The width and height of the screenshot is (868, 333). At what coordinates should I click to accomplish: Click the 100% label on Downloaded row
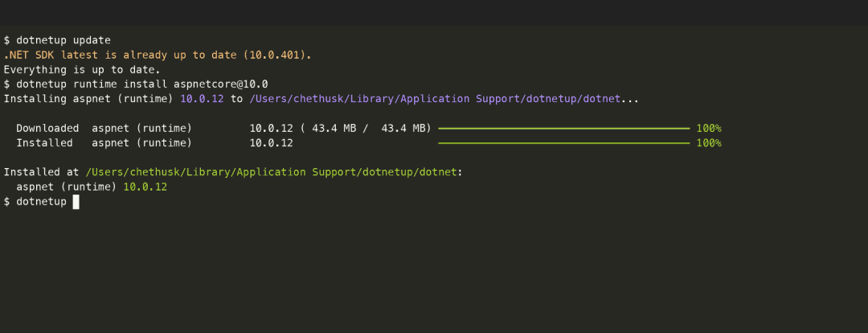[x=709, y=129]
